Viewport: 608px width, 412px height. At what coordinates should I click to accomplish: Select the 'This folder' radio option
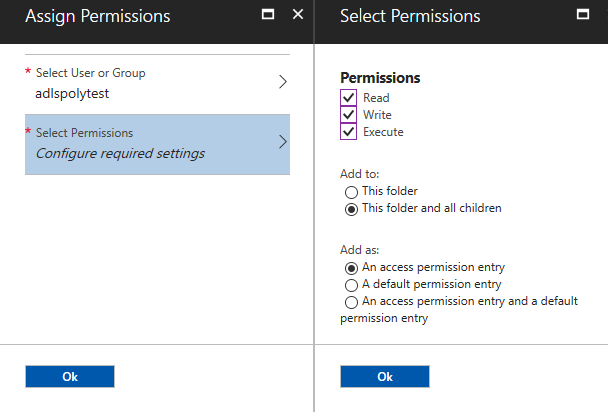point(351,192)
